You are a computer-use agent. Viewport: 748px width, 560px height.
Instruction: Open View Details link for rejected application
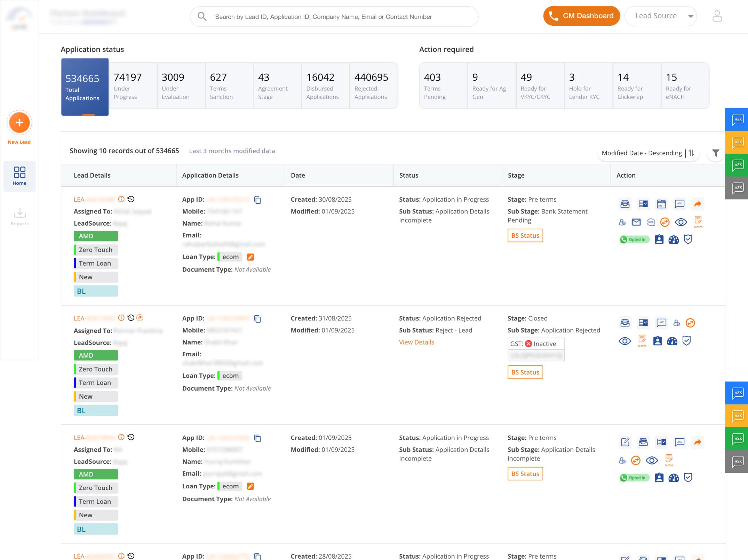[x=416, y=342]
